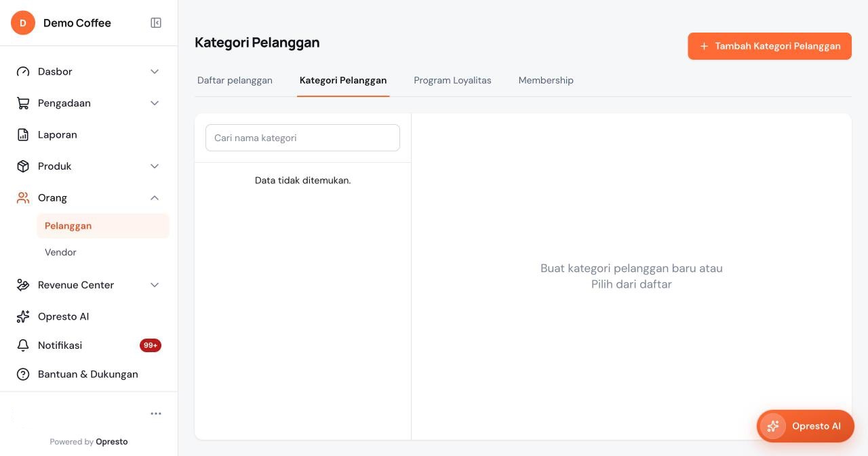Click Tambah Kategori Pelanggan button
The height and width of the screenshot is (456, 868).
(x=770, y=46)
